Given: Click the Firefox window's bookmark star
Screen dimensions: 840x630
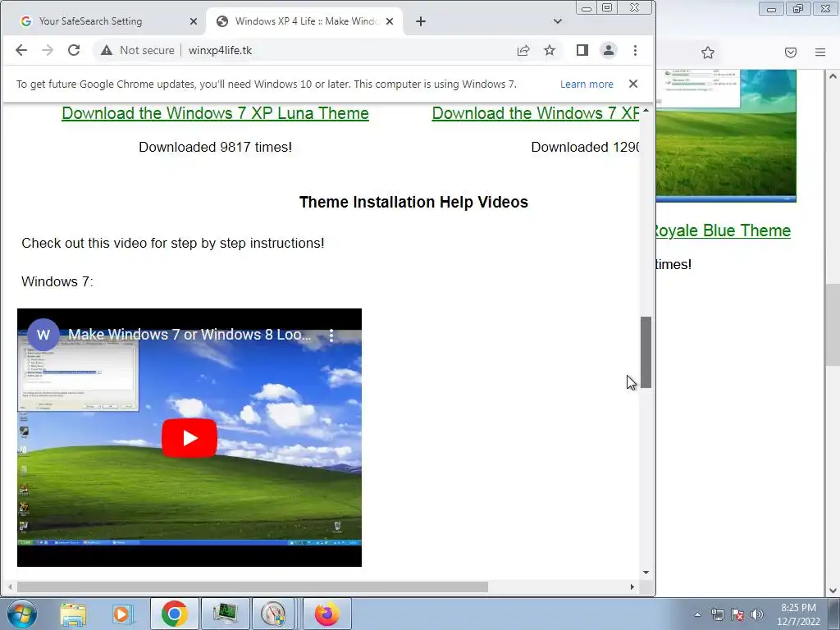Looking at the screenshot, I should [708, 52].
